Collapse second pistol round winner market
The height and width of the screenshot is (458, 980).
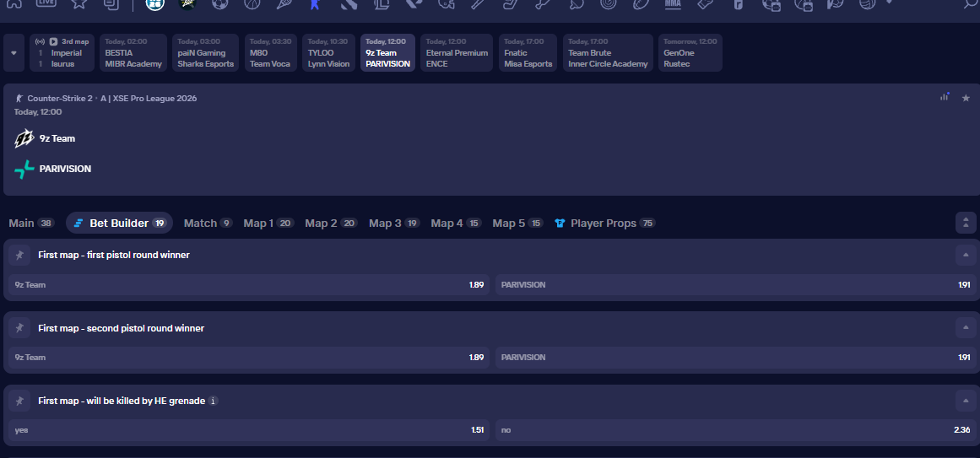click(x=966, y=328)
